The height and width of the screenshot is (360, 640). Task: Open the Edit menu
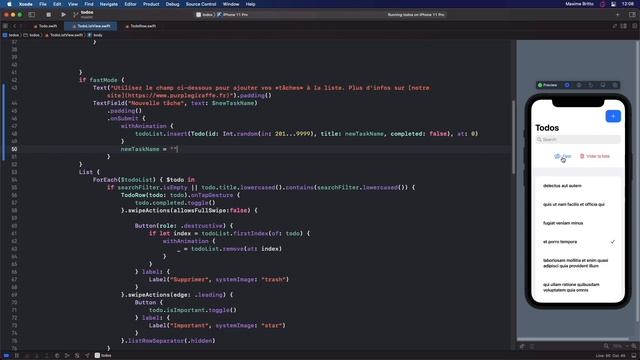click(57, 4)
